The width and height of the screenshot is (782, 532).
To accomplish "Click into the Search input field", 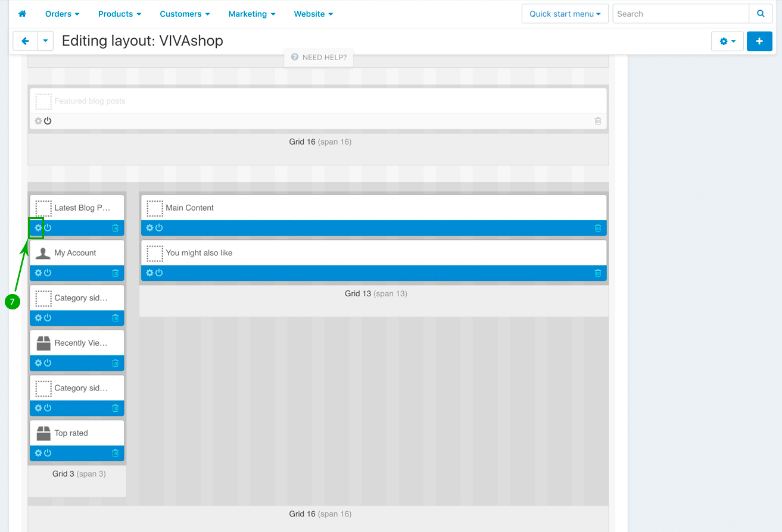I will [x=680, y=14].
